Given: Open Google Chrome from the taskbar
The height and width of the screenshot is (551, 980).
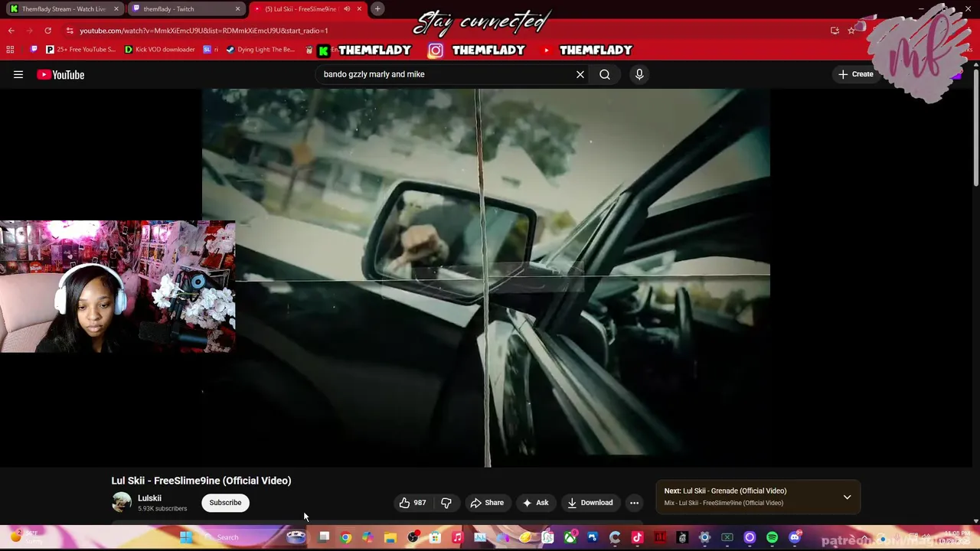Looking at the screenshot, I should (346, 537).
